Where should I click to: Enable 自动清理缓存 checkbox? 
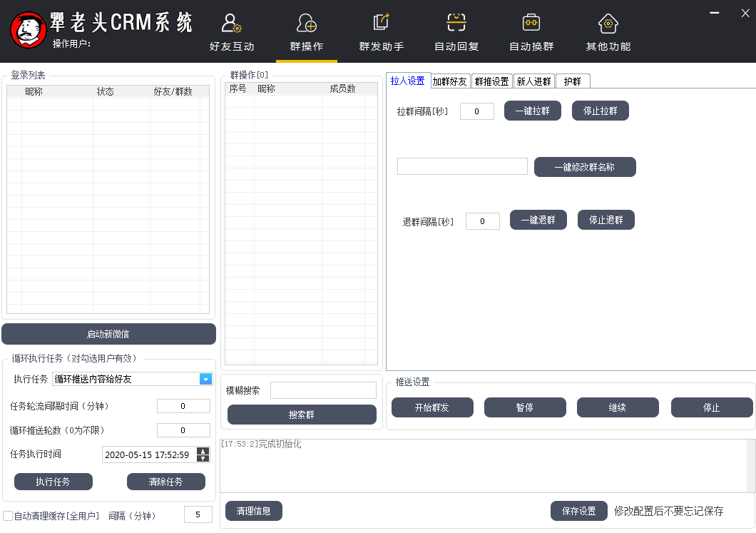point(8,515)
